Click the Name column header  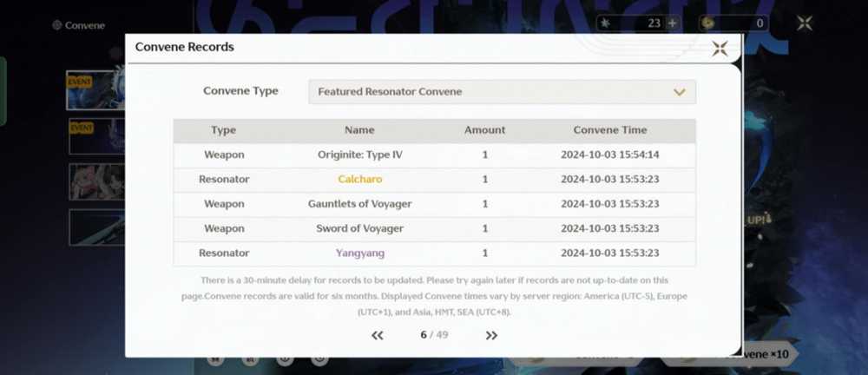(360, 130)
